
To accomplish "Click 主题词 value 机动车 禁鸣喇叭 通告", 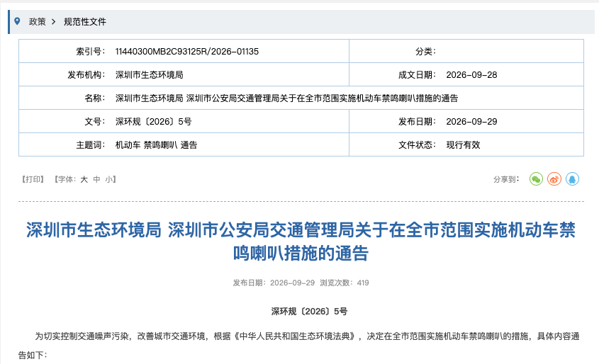I will pos(156,145).
